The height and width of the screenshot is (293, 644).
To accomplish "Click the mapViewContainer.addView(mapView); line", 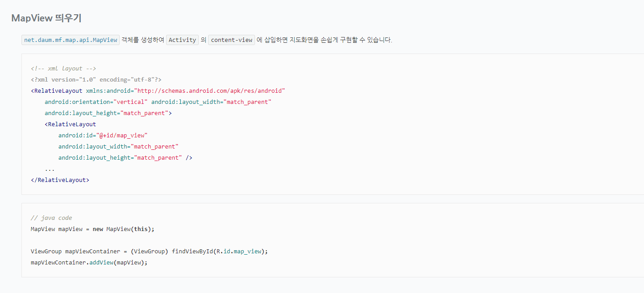I will 89,263.
